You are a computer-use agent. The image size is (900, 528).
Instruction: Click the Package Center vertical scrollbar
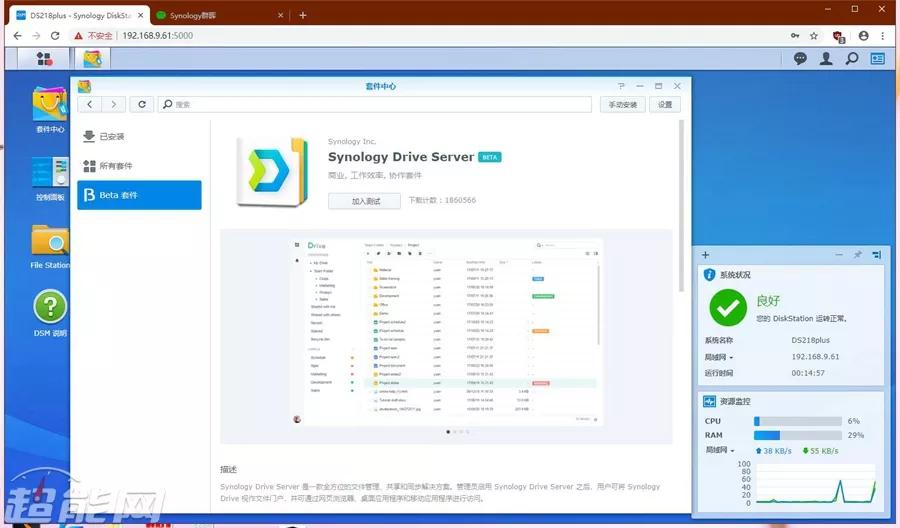click(681, 205)
